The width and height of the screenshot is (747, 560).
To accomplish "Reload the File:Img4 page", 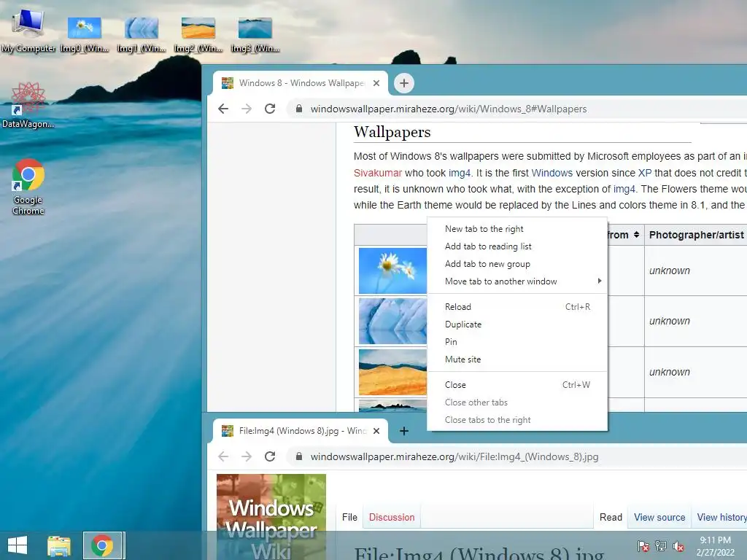I will 270,456.
